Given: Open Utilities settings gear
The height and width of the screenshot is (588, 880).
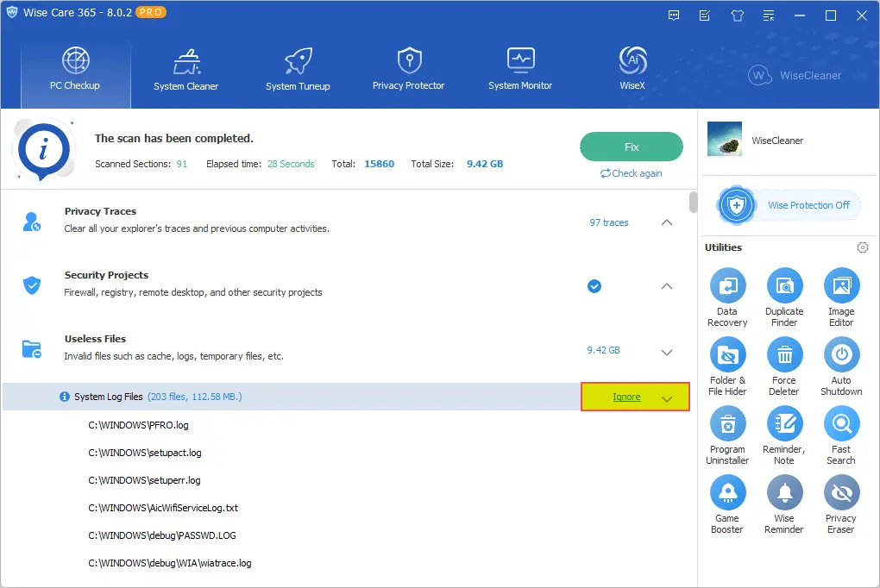Looking at the screenshot, I should coord(863,247).
